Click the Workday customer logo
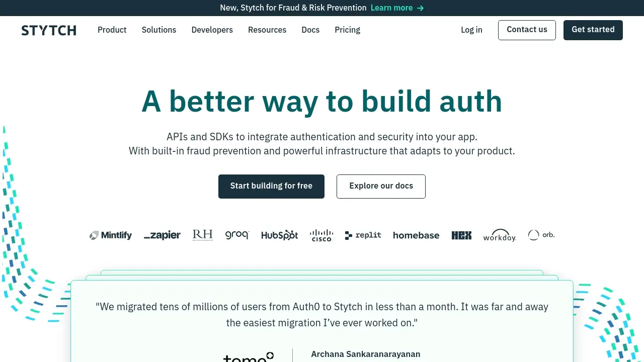644x362 pixels. coord(500,235)
